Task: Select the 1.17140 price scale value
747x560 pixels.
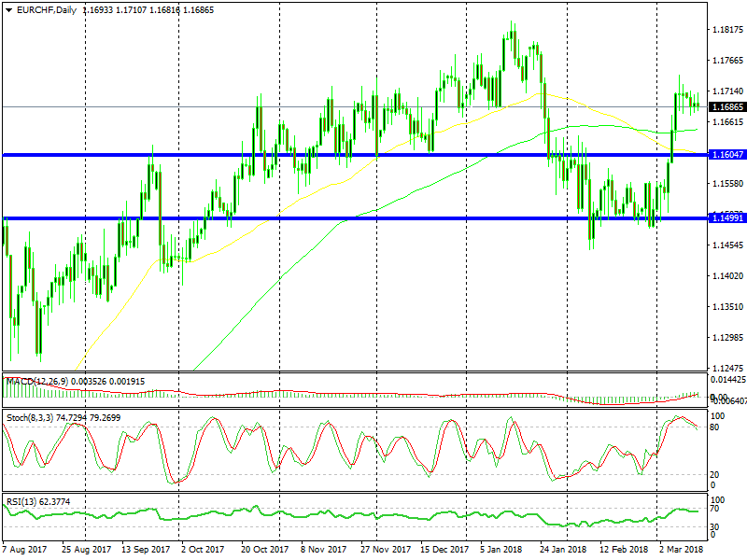Action: 727,91
